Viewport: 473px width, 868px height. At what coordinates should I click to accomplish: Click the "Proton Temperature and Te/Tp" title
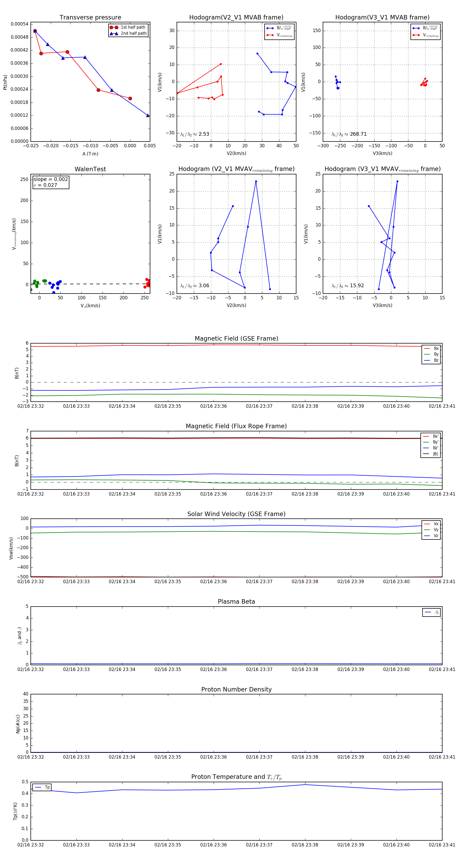[236, 777]
